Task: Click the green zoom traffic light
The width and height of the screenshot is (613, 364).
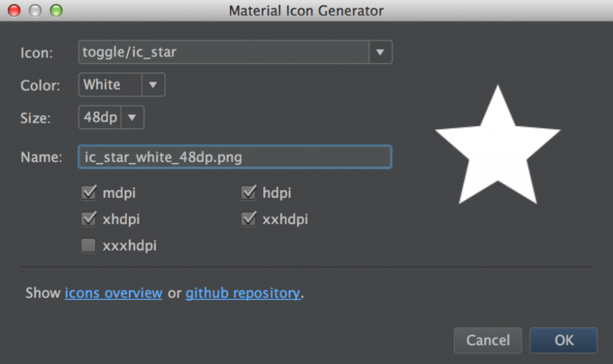Action: pos(57,10)
